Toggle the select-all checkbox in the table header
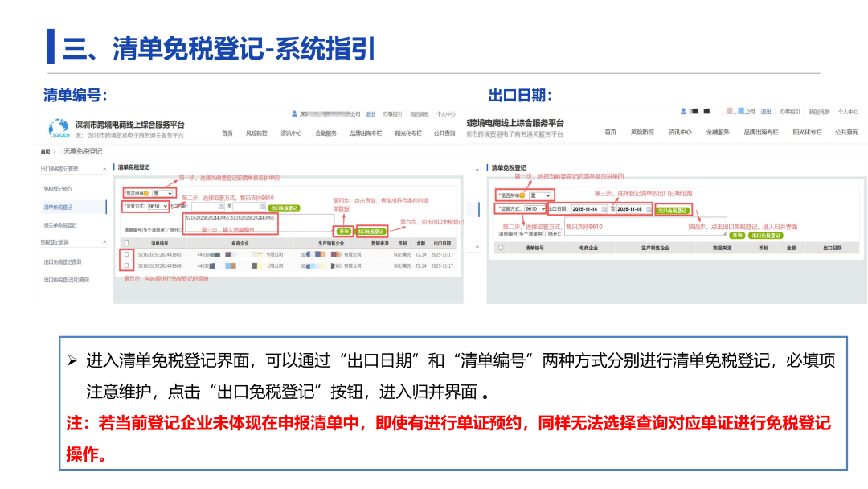Image resolution: width=868 pixels, height=489 pixels. tap(126, 242)
